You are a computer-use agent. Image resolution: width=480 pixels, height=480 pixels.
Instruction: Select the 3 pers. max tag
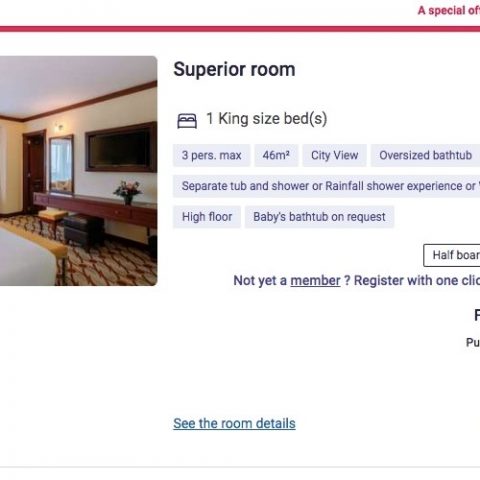click(x=211, y=155)
